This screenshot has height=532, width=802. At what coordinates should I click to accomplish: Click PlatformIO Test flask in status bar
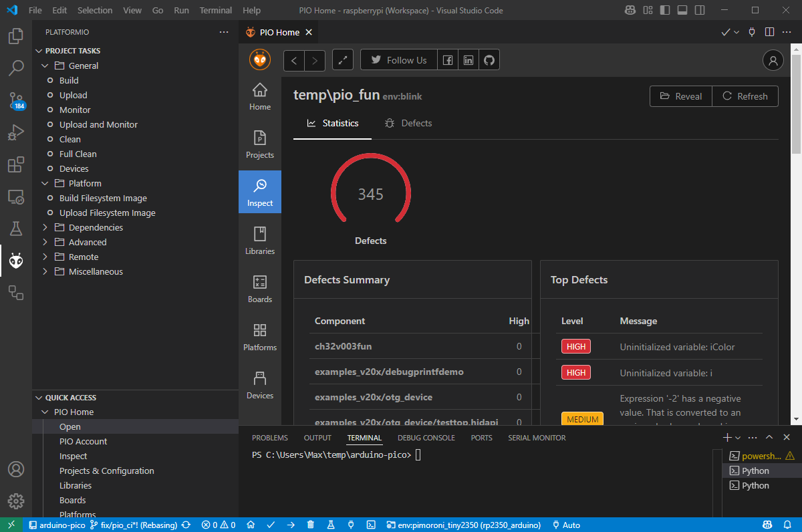pyautogui.click(x=331, y=525)
